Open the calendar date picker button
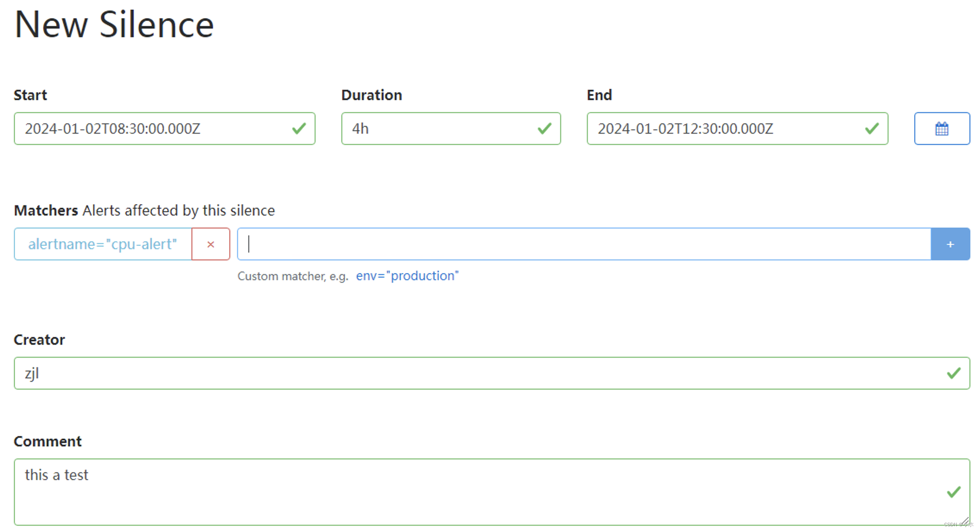This screenshot has height=531, width=980. 942,128
